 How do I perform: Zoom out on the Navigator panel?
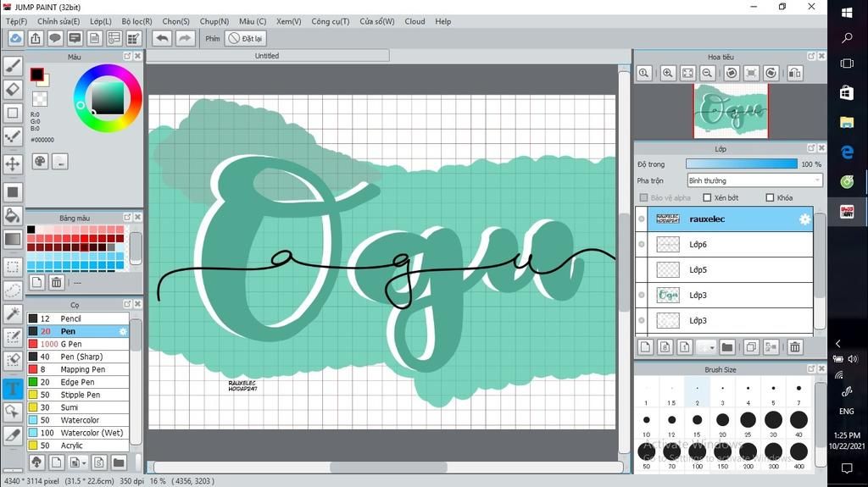point(707,73)
